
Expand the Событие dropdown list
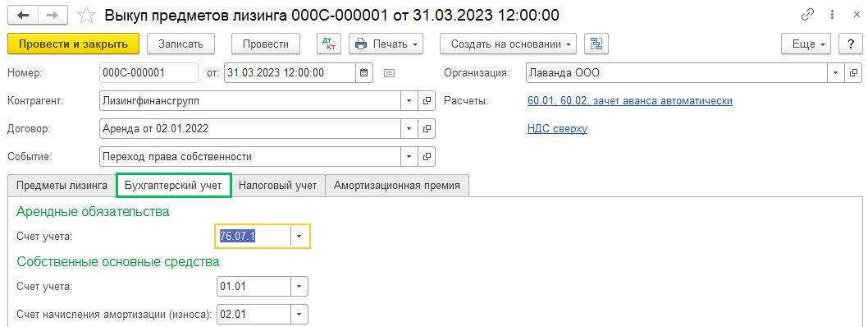(x=409, y=156)
